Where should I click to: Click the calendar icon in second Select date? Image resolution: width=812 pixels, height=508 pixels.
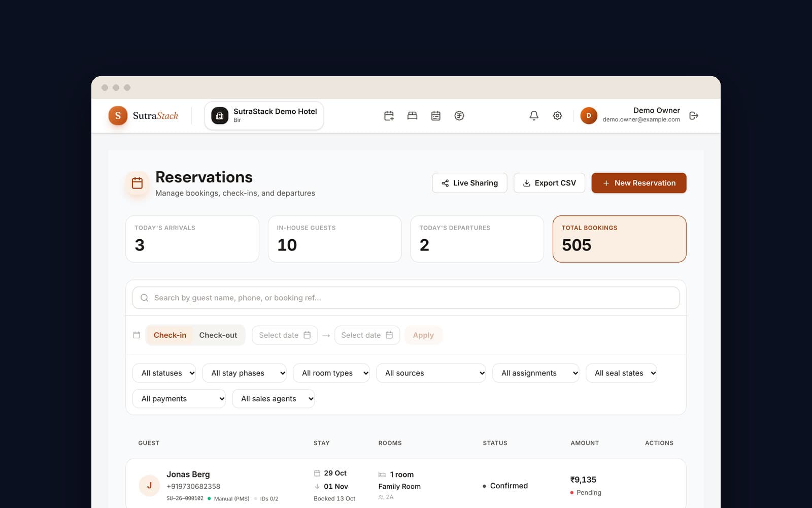coord(389,335)
